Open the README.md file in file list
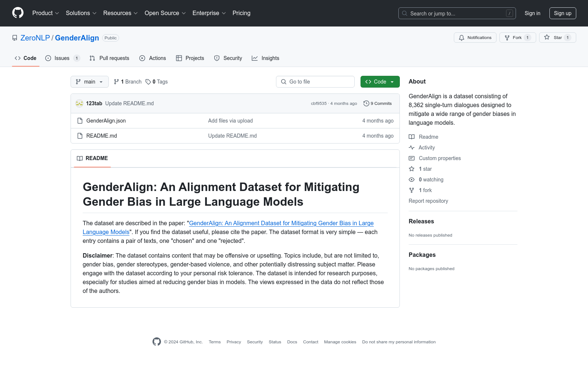The height and width of the screenshot is (368, 588). click(x=101, y=136)
